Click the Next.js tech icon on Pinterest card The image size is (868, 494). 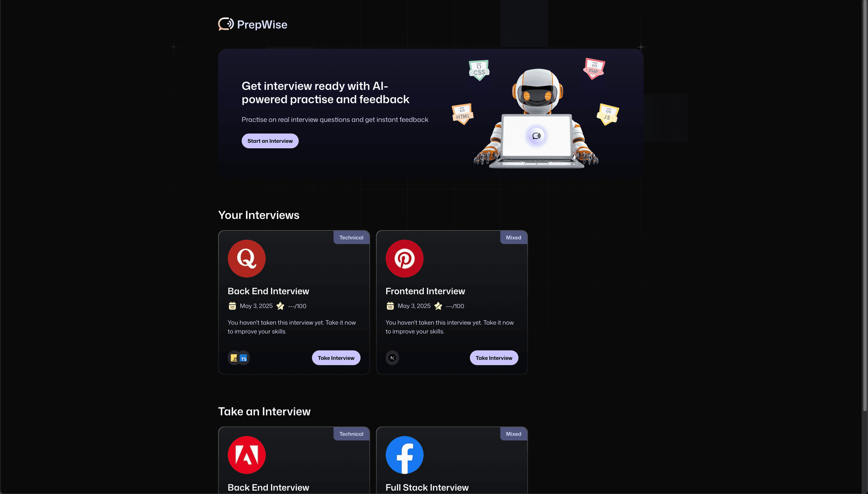[392, 358]
